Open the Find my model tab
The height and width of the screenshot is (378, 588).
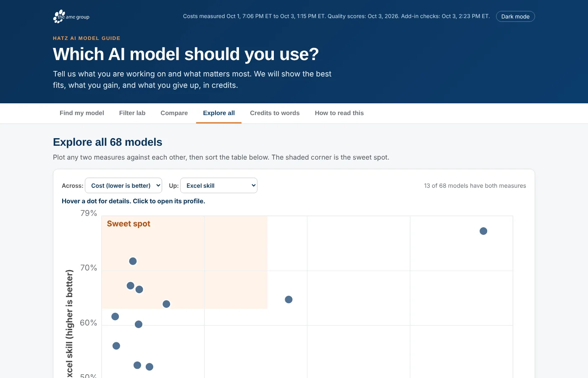click(82, 113)
